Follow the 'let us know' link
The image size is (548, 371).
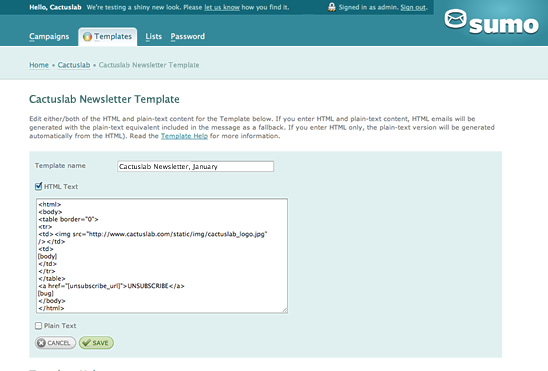(x=222, y=7)
